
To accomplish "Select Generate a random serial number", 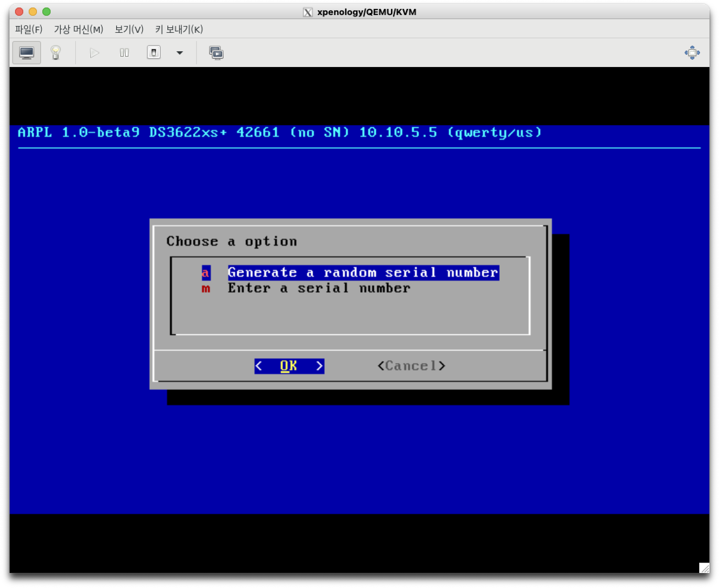I will click(363, 272).
